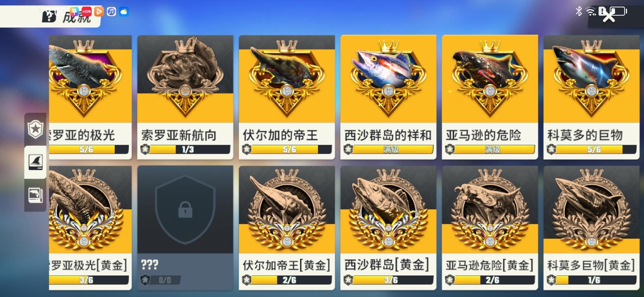Select the 伏尔加的帝王 achievement card

[286, 97]
